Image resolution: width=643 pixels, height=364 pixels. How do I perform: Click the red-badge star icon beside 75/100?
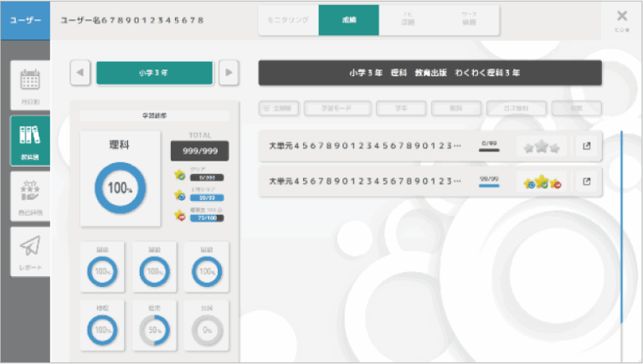click(x=180, y=215)
